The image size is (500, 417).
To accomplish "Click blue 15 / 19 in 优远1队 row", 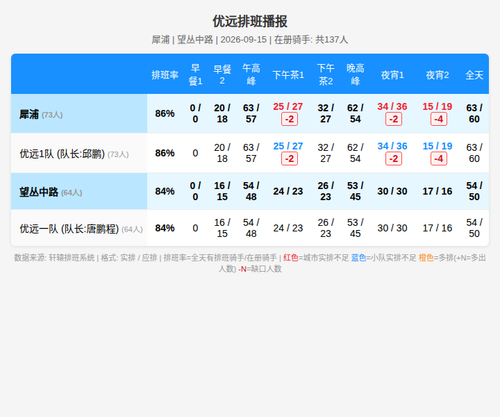I will 437,146.
